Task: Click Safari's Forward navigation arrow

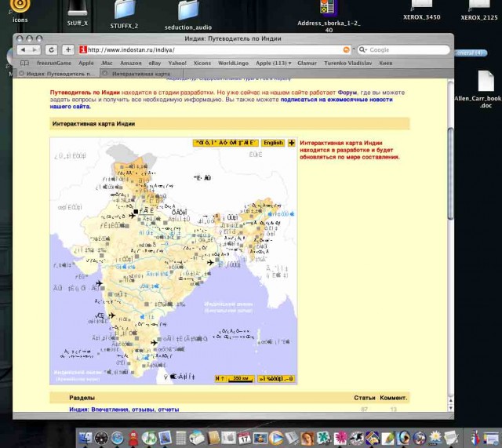Action: pyautogui.click(x=35, y=49)
